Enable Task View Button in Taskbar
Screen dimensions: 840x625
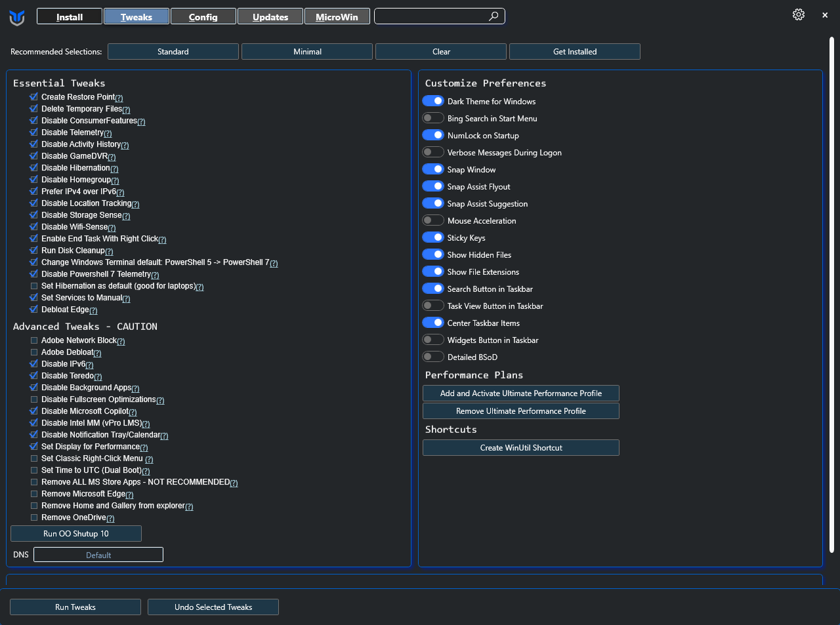[433, 306]
